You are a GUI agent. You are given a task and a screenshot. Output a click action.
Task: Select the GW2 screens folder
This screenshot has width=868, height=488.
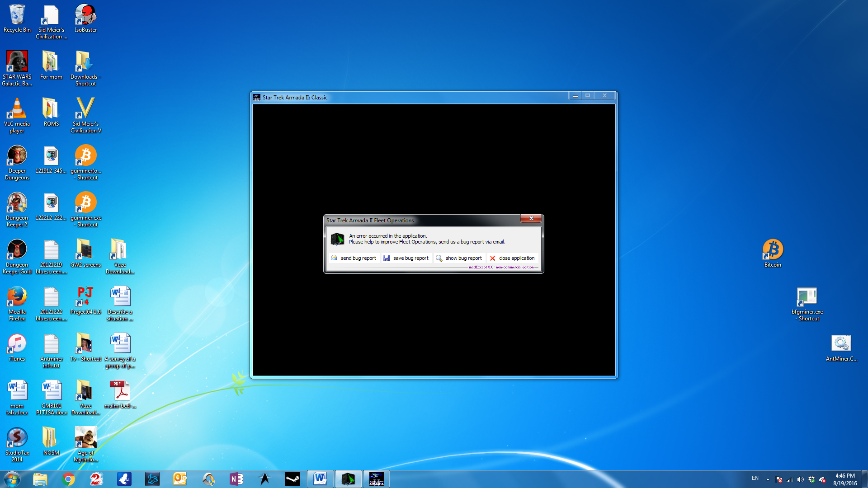(x=86, y=253)
